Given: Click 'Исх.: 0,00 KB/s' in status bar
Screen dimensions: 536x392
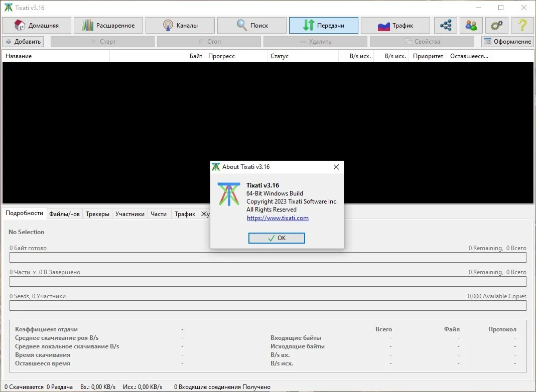Looking at the screenshot, I should click(143, 387).
